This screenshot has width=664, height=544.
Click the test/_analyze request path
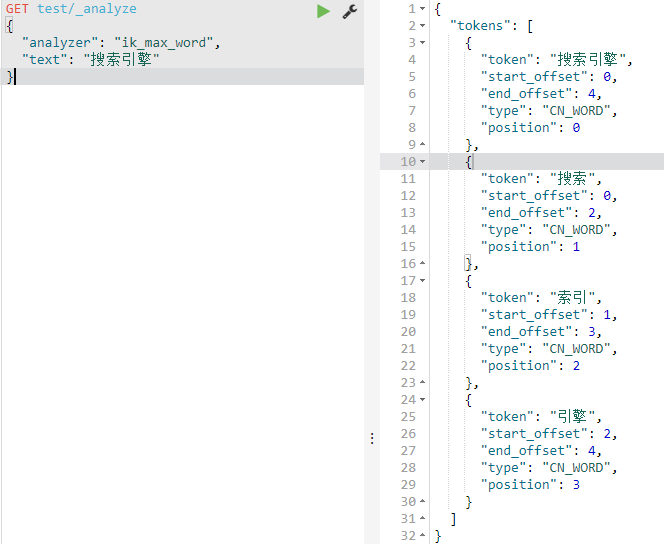point(87,9)
